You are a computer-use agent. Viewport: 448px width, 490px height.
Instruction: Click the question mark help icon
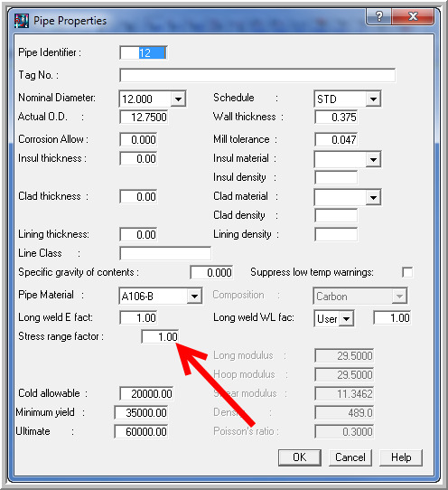click(x=378, y=16)
